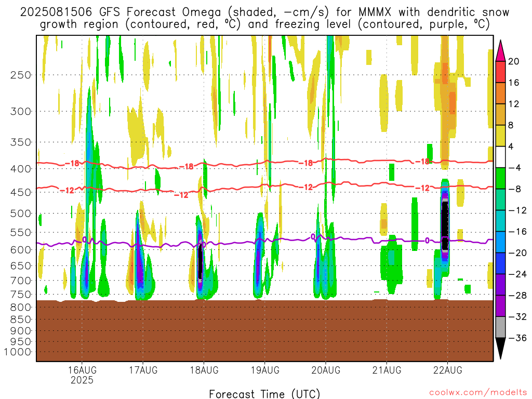Image resolution: width=532 pixels, height=399 pixels.
Task: Select the color bar value 8
Action: click(x=511, y=126)
